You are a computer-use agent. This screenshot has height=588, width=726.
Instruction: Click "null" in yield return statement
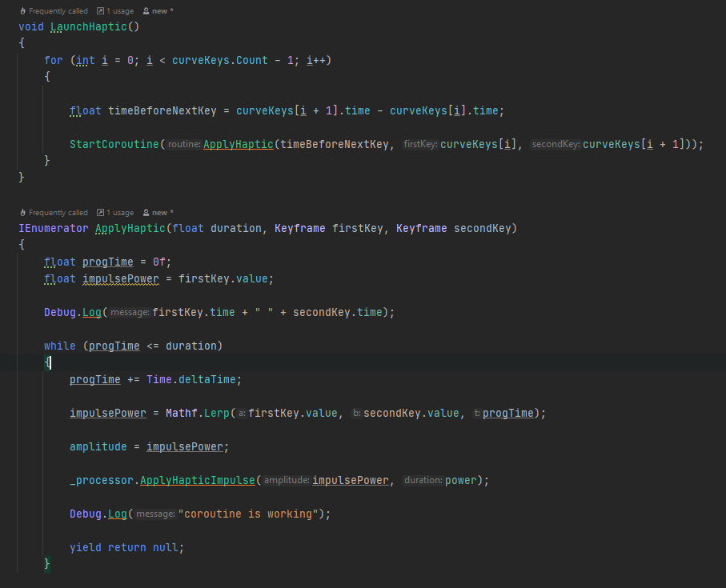click(x=166, y=548)
